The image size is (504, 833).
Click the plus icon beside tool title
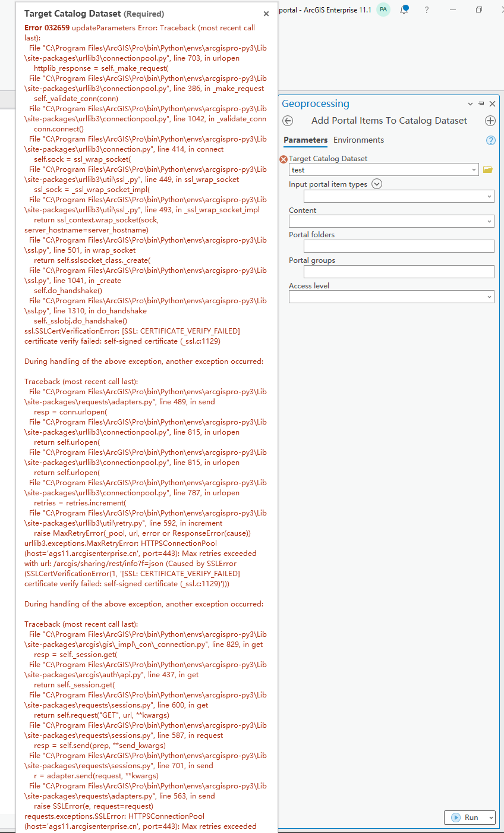pyautogui.click(x=490, y=121)
